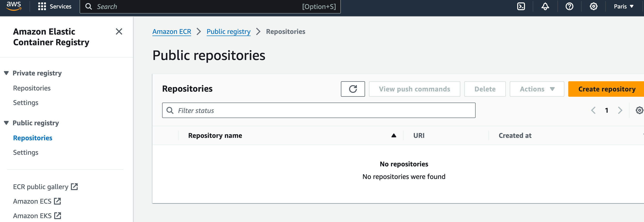This screenshot has height=222, width=644.
Task: Open table preferences gear icon
Action: pos(639,110)
